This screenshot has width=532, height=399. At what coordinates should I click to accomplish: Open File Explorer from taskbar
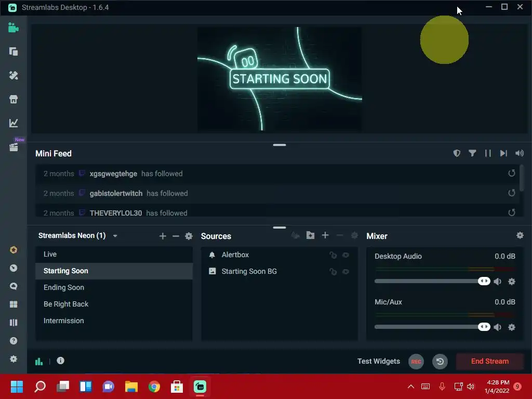[131, 387]
